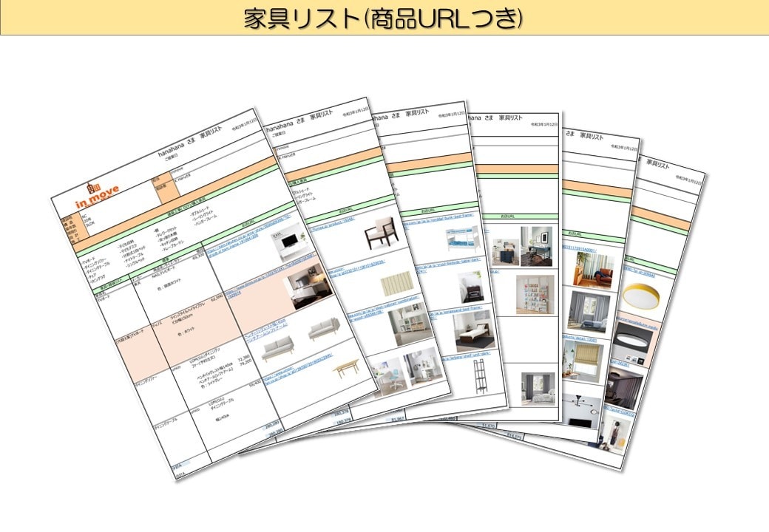Click the dinos URL beside dark TV board

coord(270,277)
